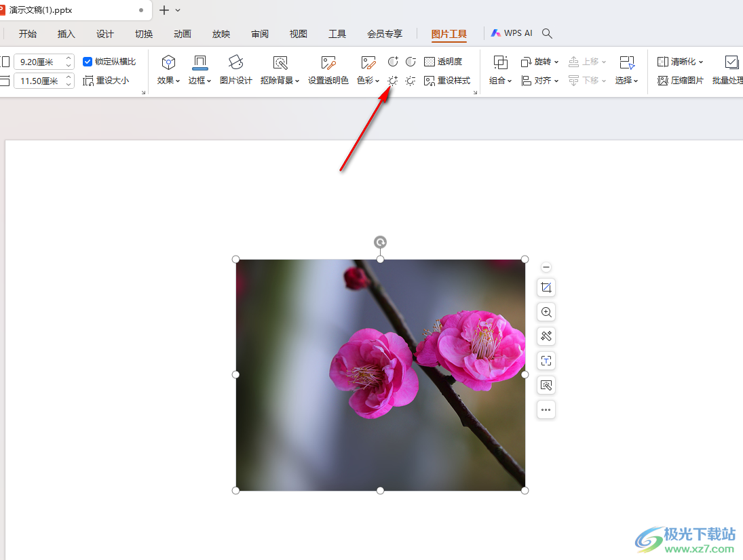The image size is (743, 560).
Task: Open the size group dialog launcher arrow
Action: pyautogui.click(x=144, y=92)
